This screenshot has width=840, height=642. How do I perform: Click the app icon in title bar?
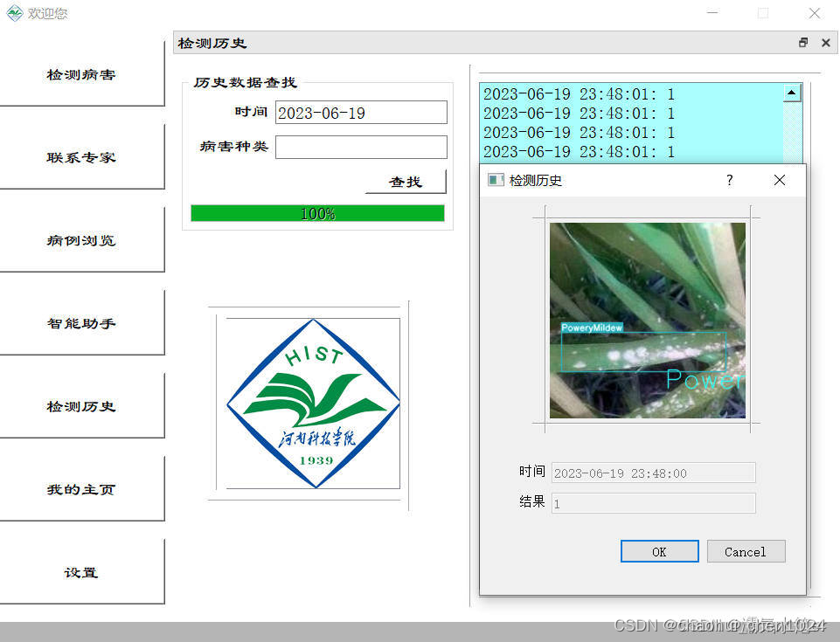tap(15, 12)
